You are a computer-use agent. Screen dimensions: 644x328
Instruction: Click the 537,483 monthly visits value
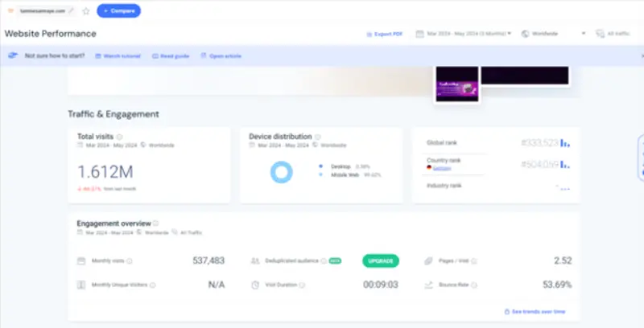208,260
